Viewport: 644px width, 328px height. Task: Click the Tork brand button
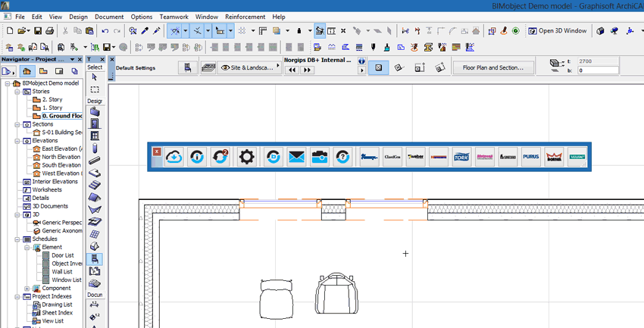click(x=461, y=157)
